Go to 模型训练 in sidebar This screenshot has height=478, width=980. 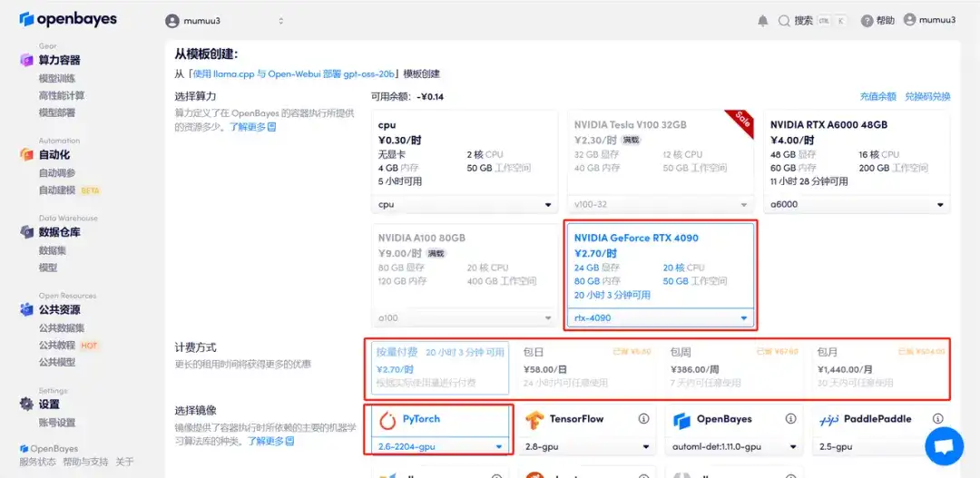pos(57,78)
